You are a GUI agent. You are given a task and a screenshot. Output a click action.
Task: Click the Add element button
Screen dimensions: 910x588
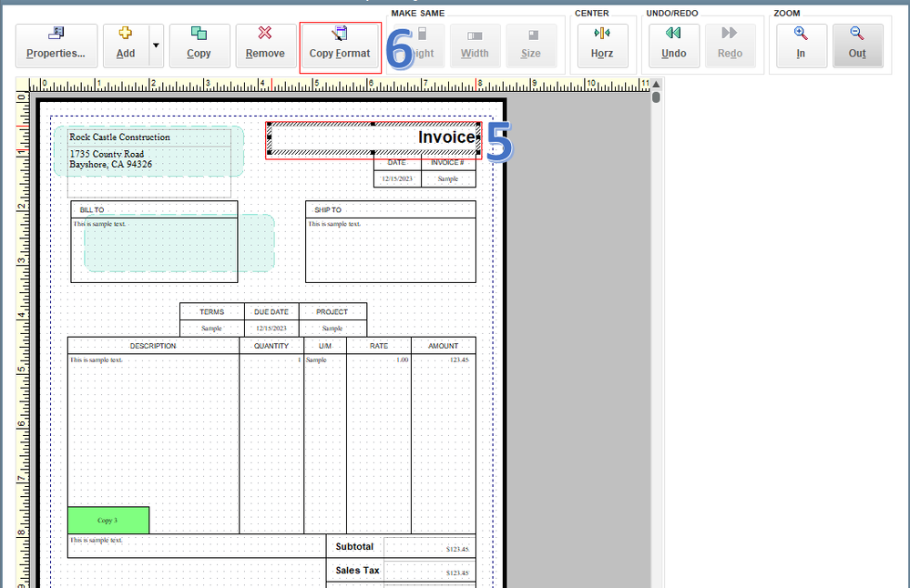(x=126, y=46)
